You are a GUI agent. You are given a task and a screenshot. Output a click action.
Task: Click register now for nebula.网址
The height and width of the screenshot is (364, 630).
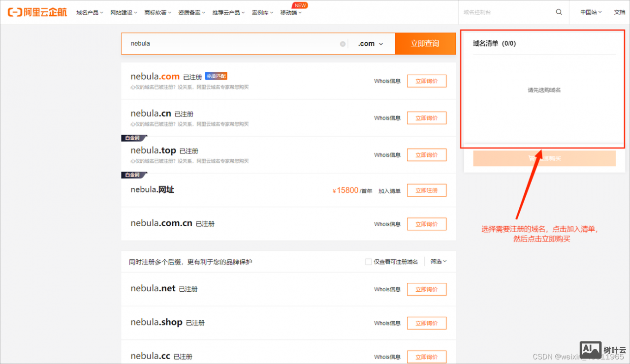coord(426,190)
